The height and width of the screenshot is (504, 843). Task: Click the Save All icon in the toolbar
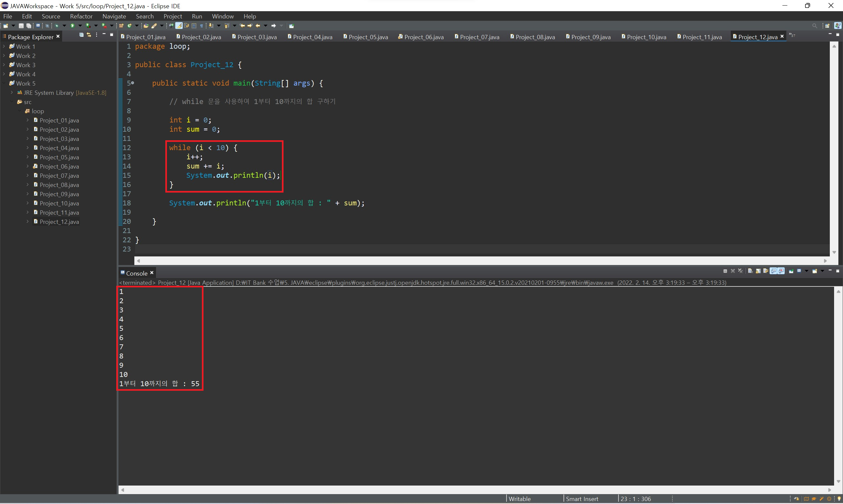click(x=29, y=26)
